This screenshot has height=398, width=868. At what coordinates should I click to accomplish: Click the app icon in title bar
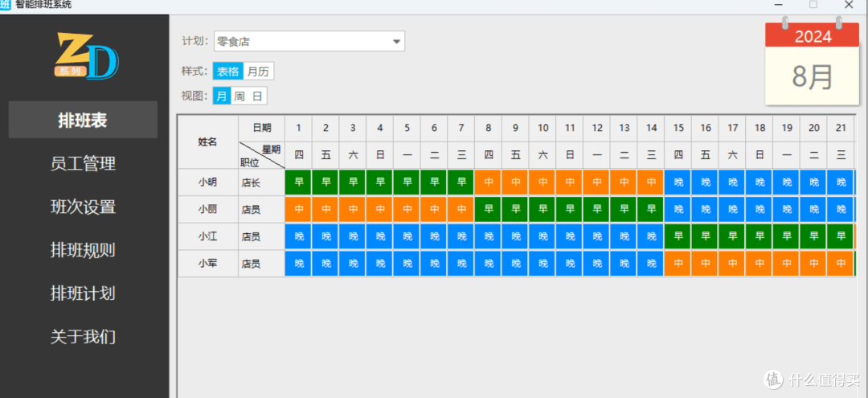click(x=6, y=5)
